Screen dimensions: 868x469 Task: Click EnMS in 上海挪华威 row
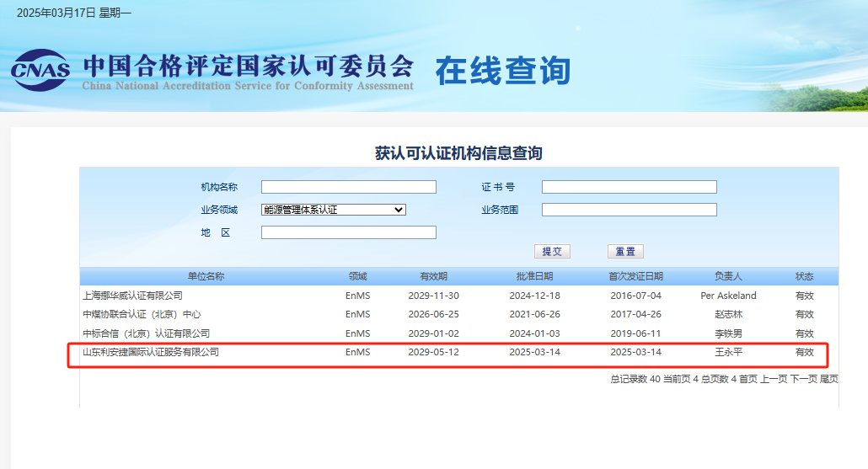pos(357,296)
